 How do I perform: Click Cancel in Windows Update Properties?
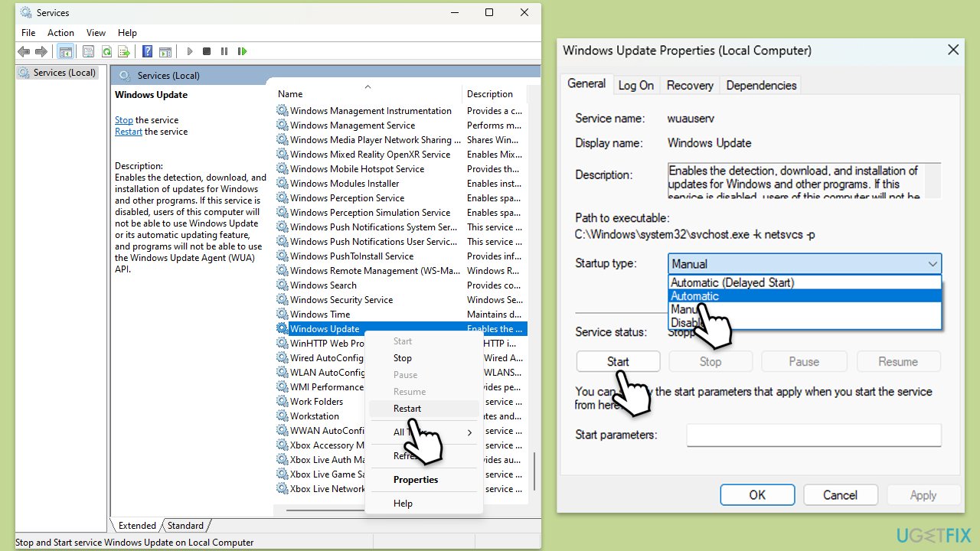[x=840, y=495]
